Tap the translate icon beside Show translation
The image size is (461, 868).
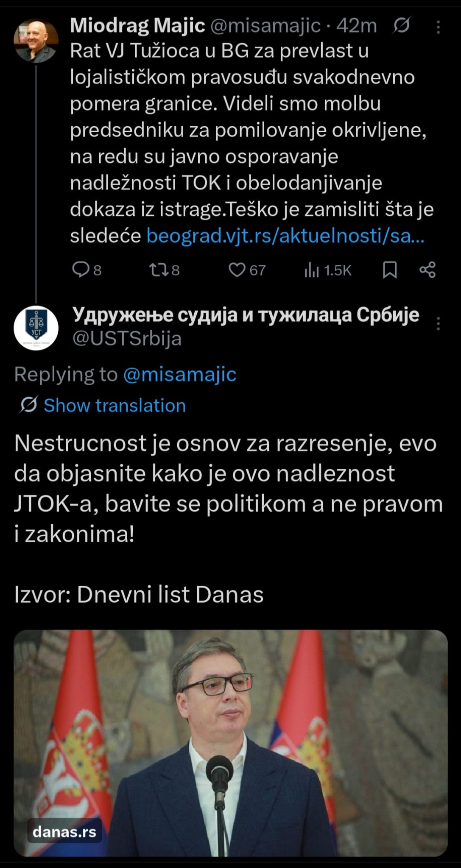(x=29, y=405)
